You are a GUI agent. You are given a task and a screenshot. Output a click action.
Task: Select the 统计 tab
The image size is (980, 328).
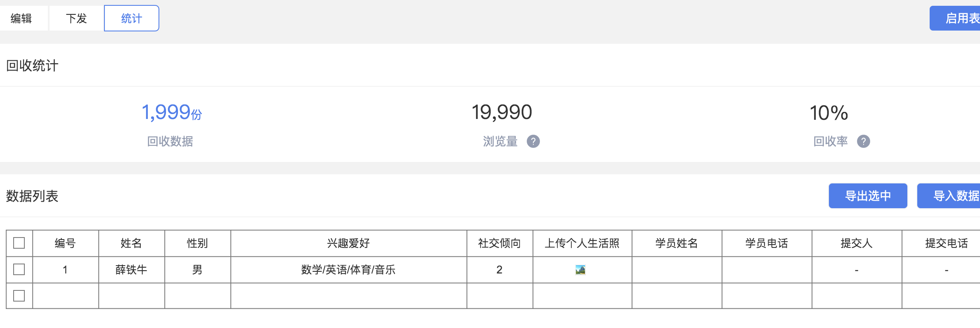pos(131,18)
